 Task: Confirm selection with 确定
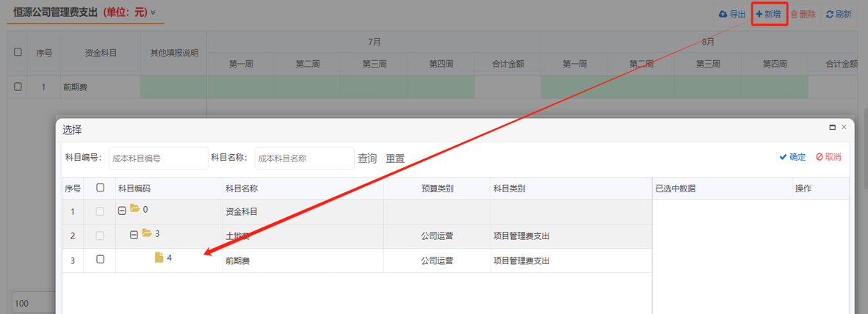[x=792, y=157]
